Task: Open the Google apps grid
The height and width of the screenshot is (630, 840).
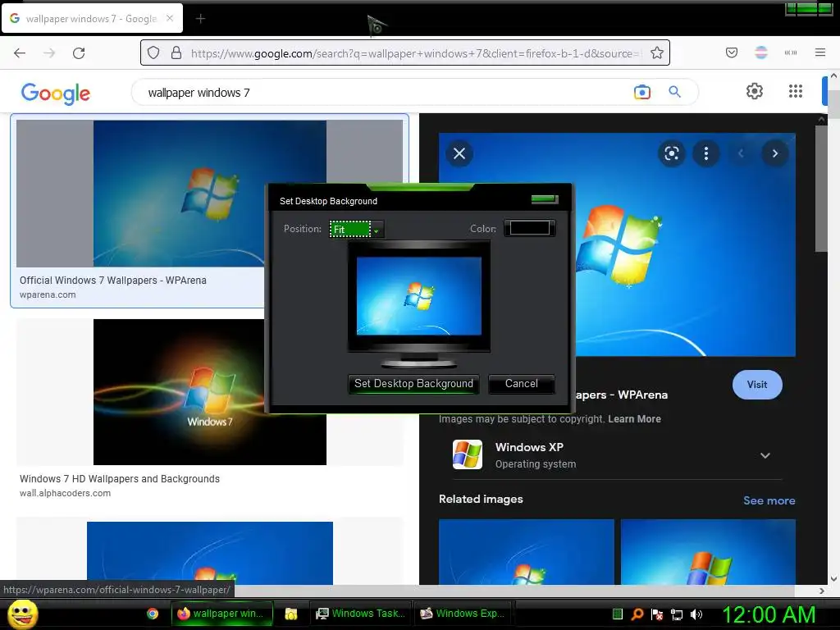Action: pos(796,91)
